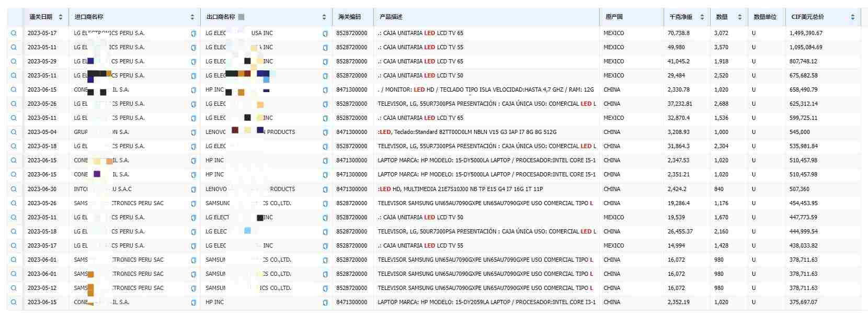Viewport: 868px width, 313px height.
Task: Open details magnifier for the 1,095,084.69 row
Action: coord(14,47)
